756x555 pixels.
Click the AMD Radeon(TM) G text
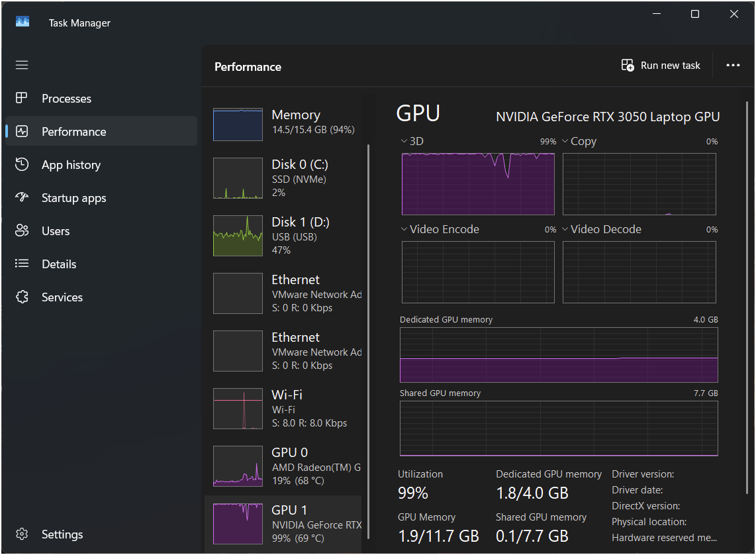tap(316, 467)
